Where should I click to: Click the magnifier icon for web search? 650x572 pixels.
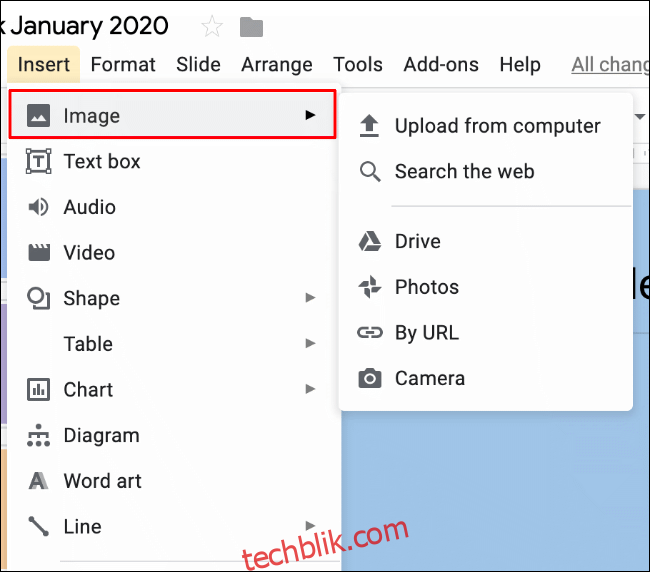(370, 172)
